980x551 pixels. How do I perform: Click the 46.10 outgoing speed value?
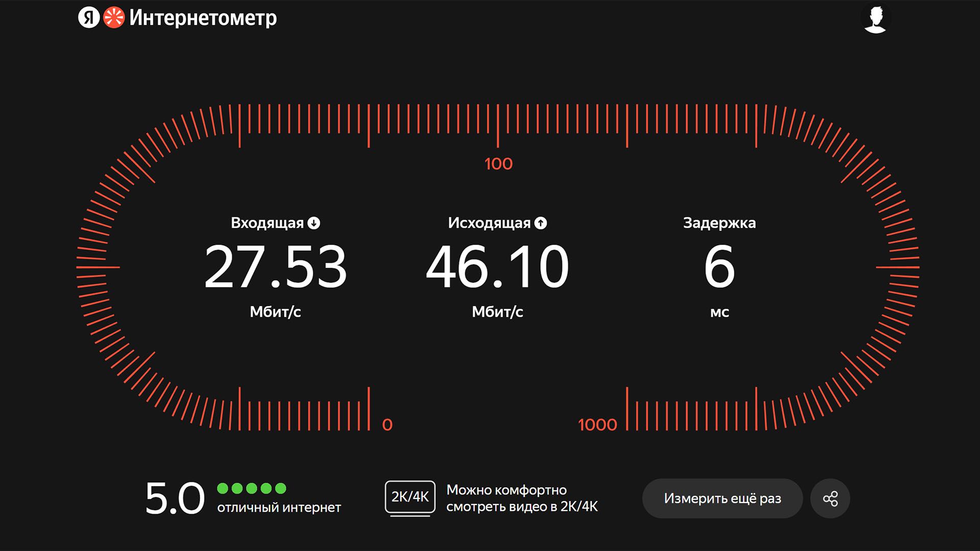tap(497, 267)
